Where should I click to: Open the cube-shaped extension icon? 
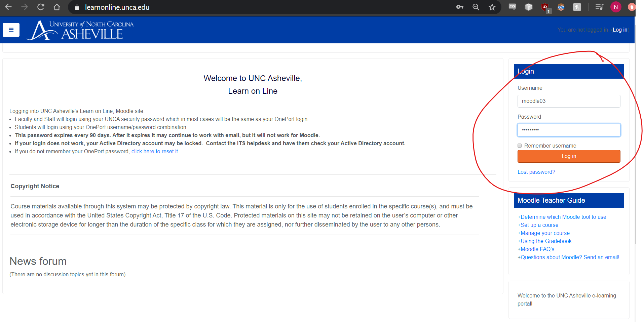[528, 7]
